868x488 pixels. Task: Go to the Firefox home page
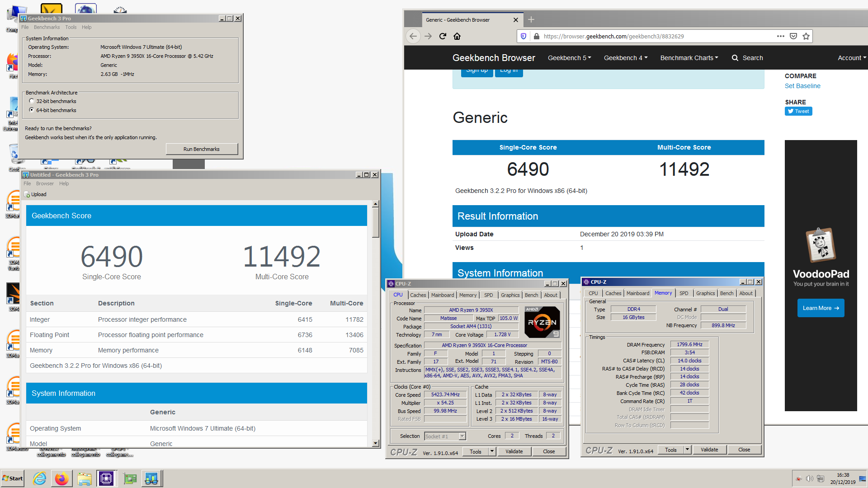pos(457,36)
